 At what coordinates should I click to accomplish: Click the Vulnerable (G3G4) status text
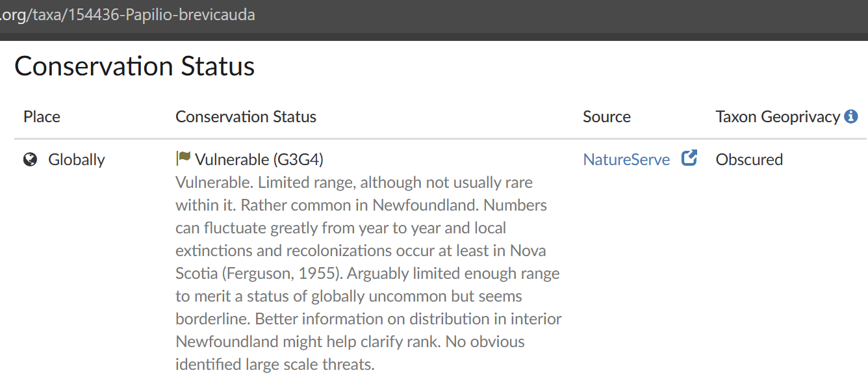(x=259, y=160)
